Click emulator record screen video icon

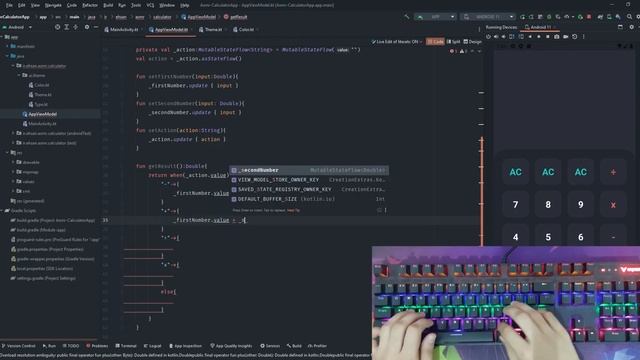click(x=566, y=37)
